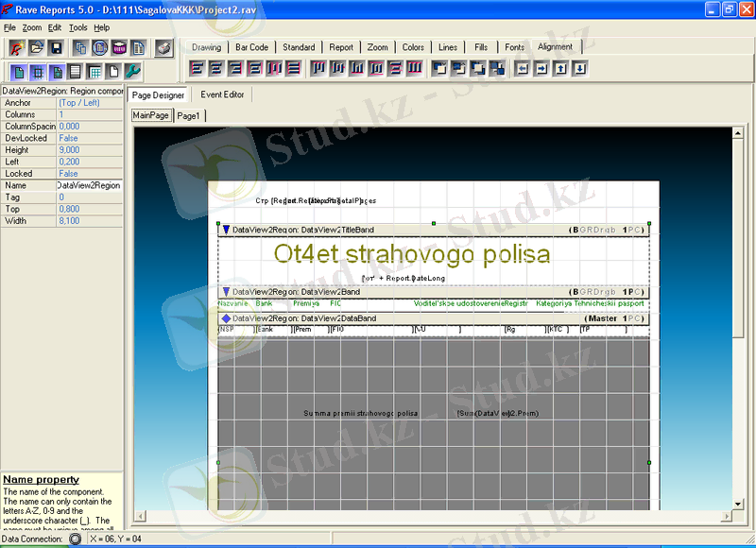Toggle the grid crosshair icon
This screenshot has width=756, height=548.
38,73
